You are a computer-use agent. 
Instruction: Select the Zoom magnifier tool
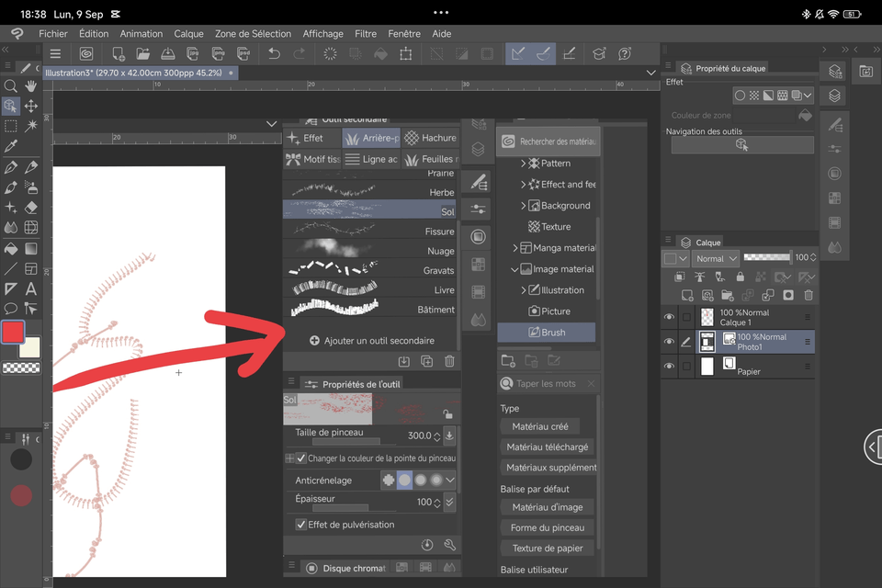10,85
